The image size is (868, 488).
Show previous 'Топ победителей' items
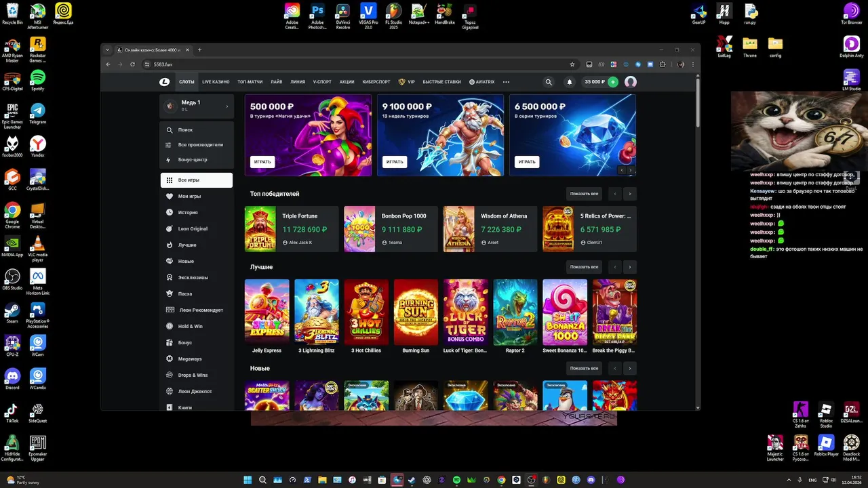coord(615,194)
